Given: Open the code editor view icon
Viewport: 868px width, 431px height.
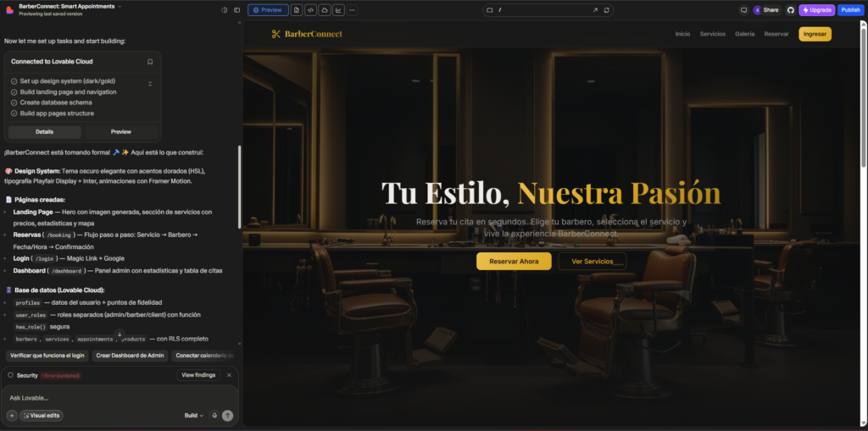Looking at the screenshot, I should [x=311, y=10].
